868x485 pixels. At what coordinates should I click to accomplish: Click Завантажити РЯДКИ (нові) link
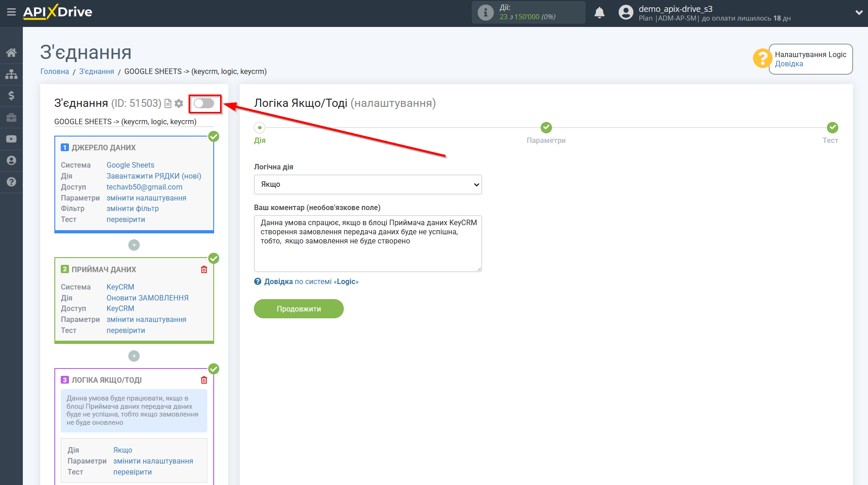154,176
